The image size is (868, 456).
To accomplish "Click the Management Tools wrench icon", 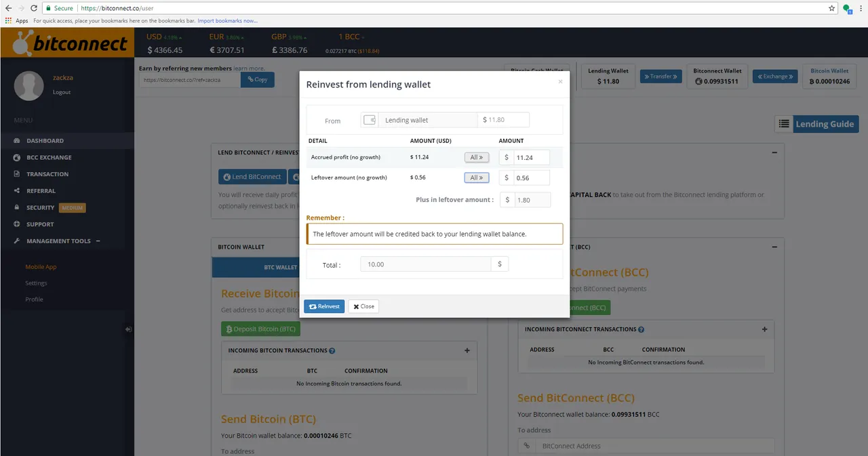I will point(17,241).
